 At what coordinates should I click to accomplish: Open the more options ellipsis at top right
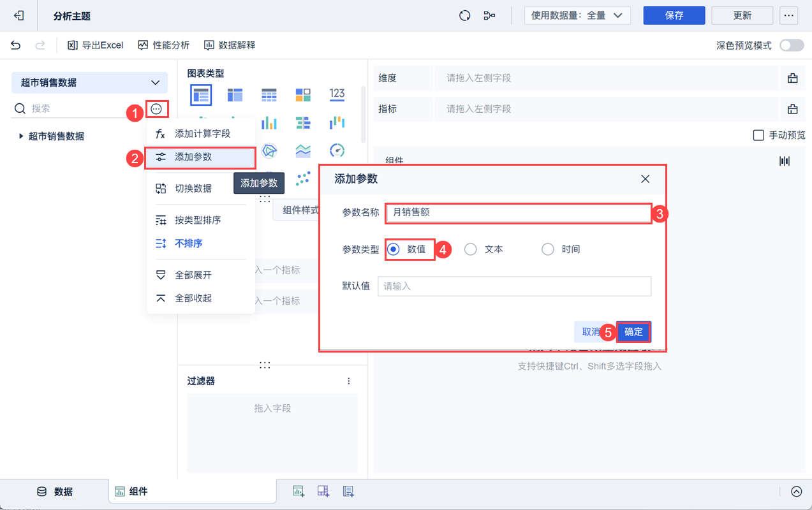click(x=789, y=15)
